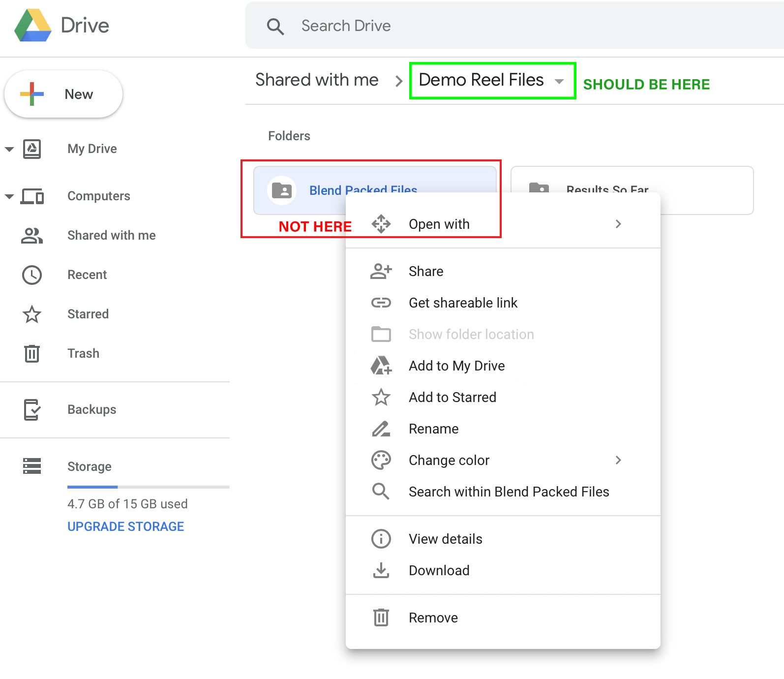Open Backups in the sidebar
Screen dimensions: 784x679
[x=91, y=409]
